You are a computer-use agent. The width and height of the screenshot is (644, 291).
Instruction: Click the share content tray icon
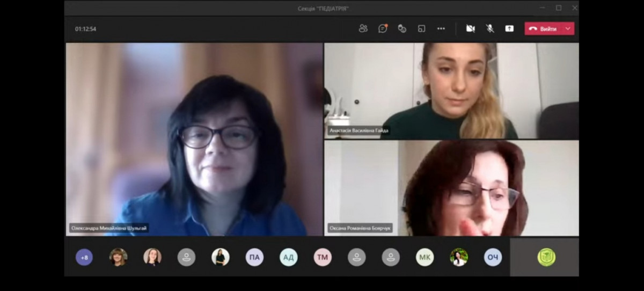tap(509, 28)
